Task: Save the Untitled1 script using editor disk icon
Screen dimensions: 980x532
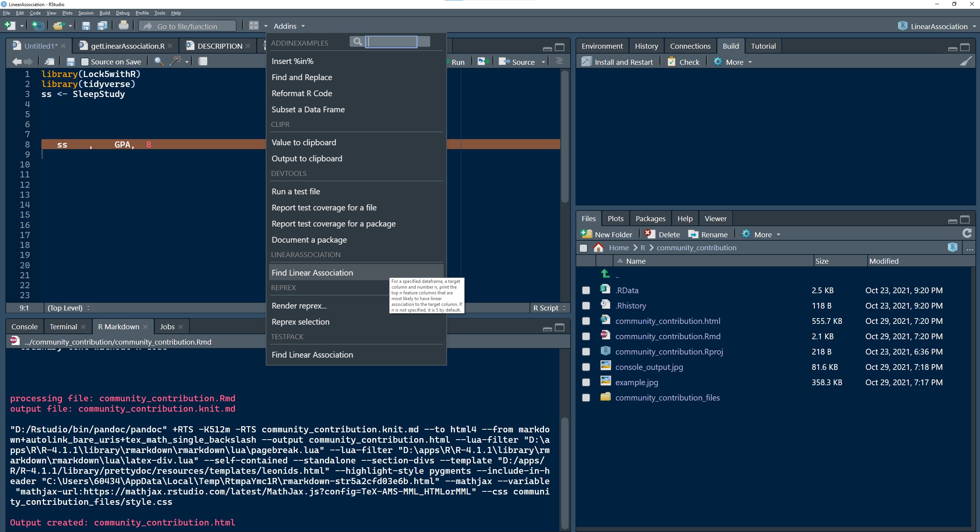Action: coord(71,62)
